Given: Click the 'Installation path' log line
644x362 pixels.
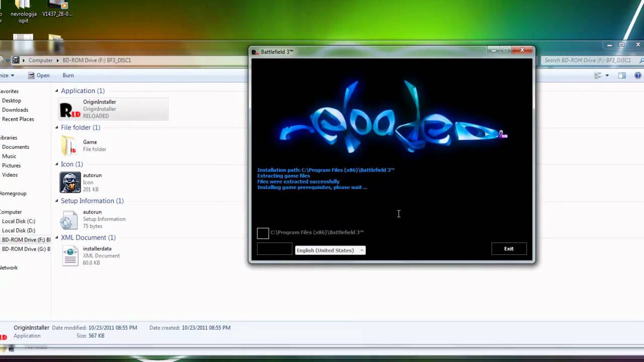Looking at the screenshot, I should [326, 170].
